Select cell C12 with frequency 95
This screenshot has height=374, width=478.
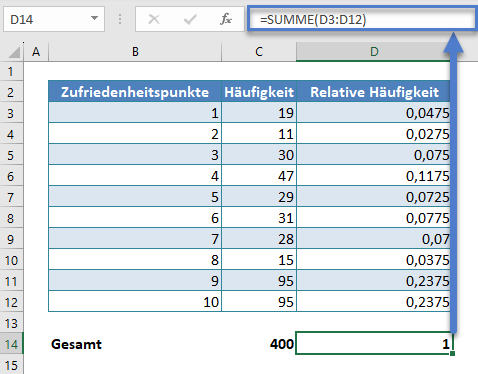(259, 302)
